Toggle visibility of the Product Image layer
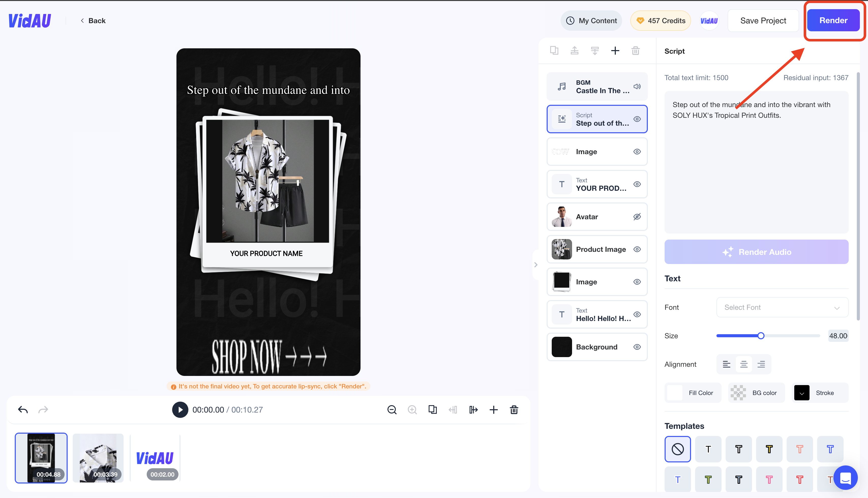Image resolution: width=868 pixels, height=498 pixels. [637, 249]
